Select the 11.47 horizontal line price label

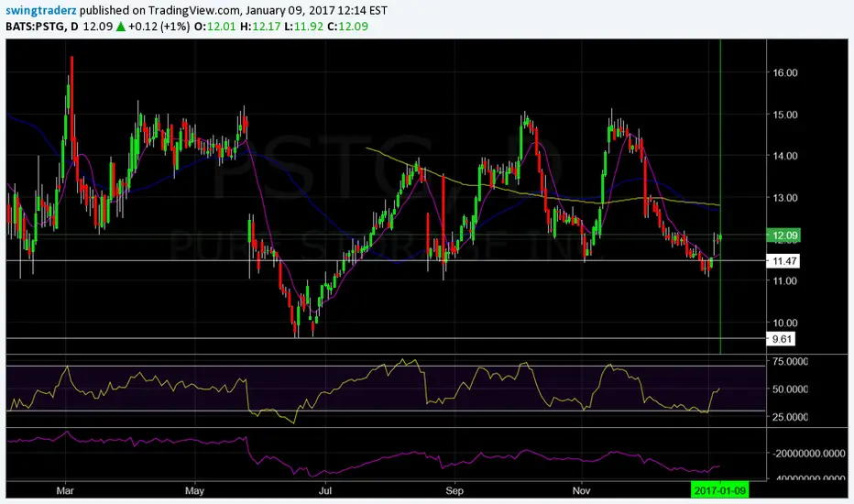(784, 261)
